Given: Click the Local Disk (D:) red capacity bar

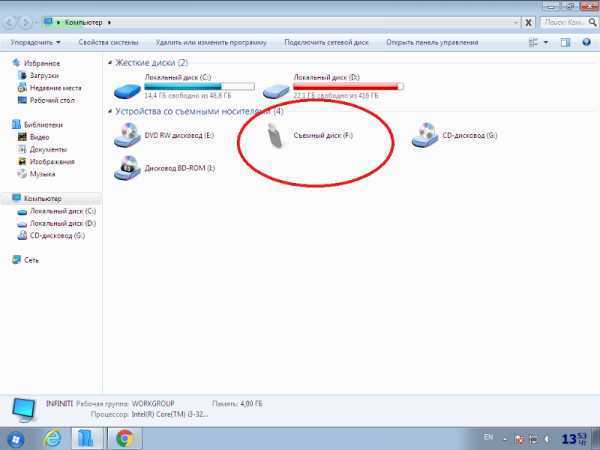Looking at the screenshot, I should click(348, 86).
